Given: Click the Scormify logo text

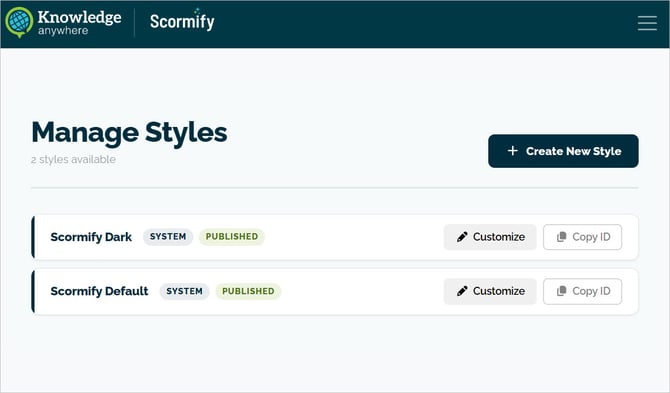Looking at the screenshot, I should pyautogui.click(x=182, y=21).
